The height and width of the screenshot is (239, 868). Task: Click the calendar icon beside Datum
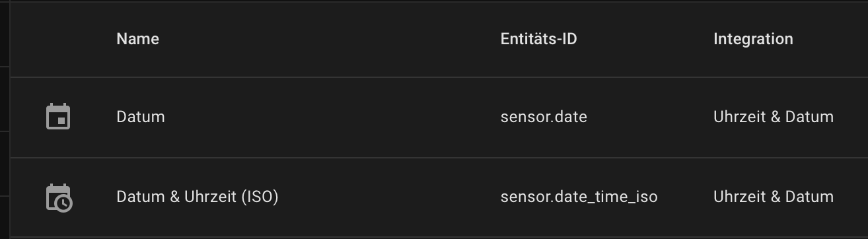tap(58, 117)
